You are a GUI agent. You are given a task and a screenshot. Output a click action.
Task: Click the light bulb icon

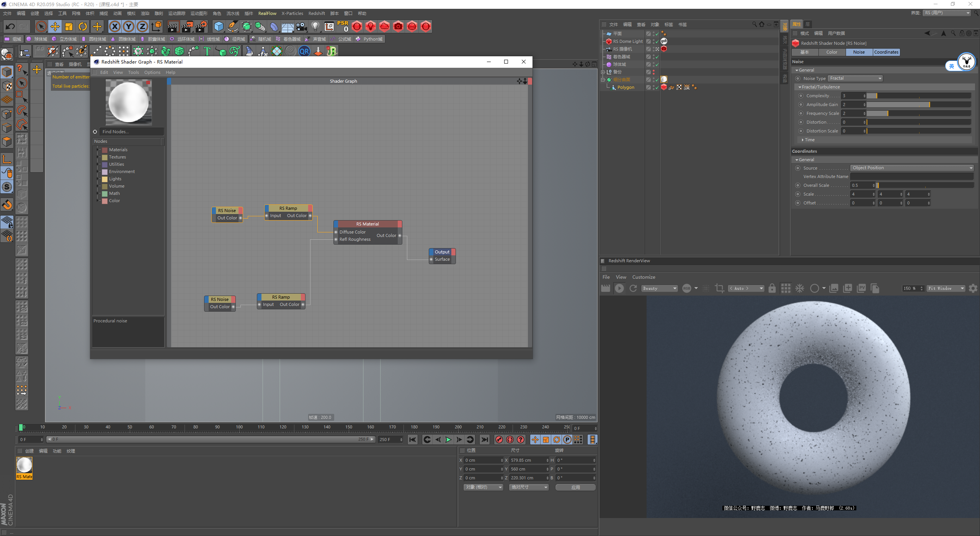coord(315,26)
